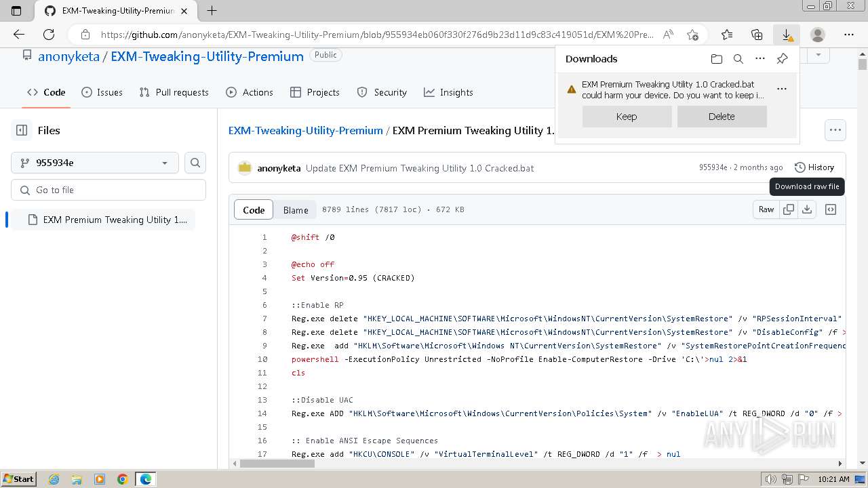Focus the Go to file input
This screenshot has height=488, width=868.
[x=108, y=190]
